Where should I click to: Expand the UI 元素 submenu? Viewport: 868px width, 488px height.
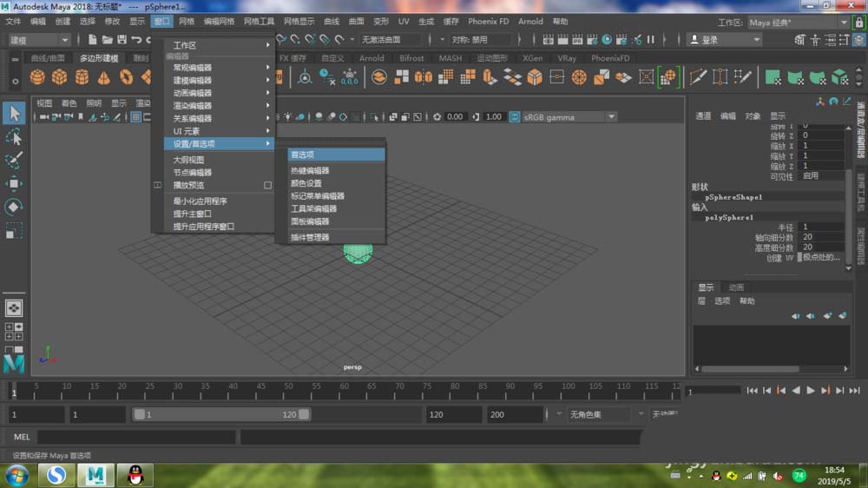[220, 131]
